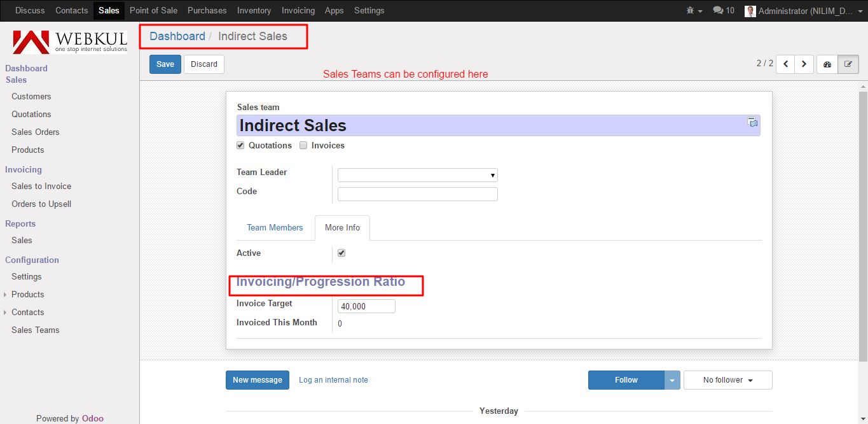
Task: Click the Webkul logo
Action: (70, 41)
